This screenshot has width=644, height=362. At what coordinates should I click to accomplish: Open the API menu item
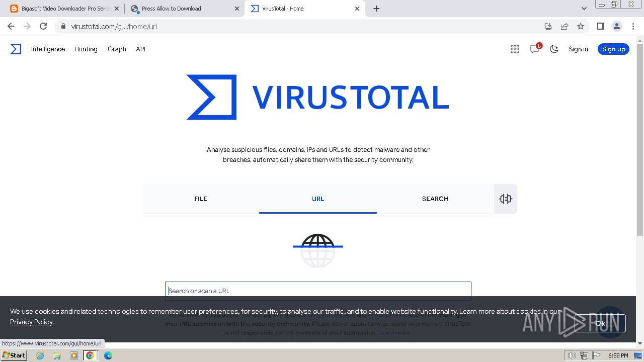(140, 49)
